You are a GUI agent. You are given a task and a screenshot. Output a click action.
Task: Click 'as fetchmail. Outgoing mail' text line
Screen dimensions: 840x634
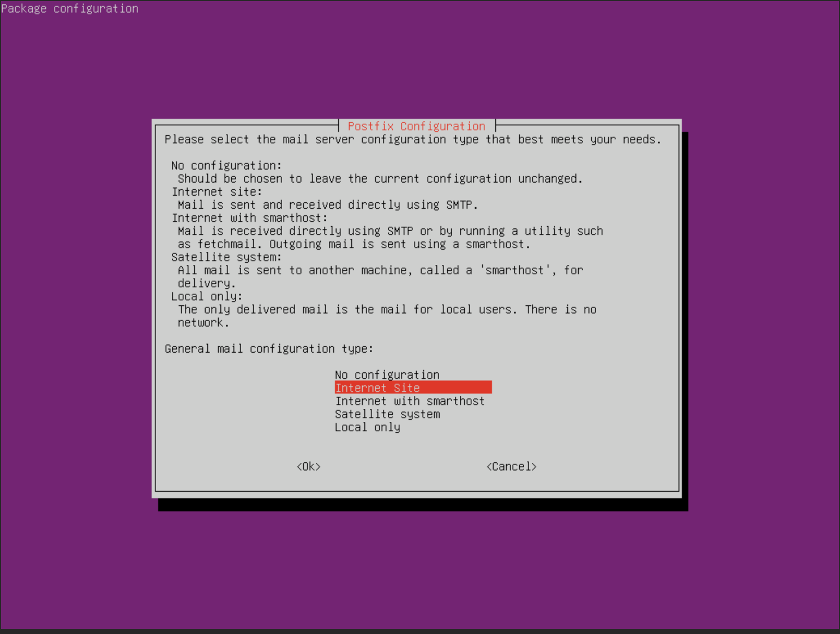point(354,244)
